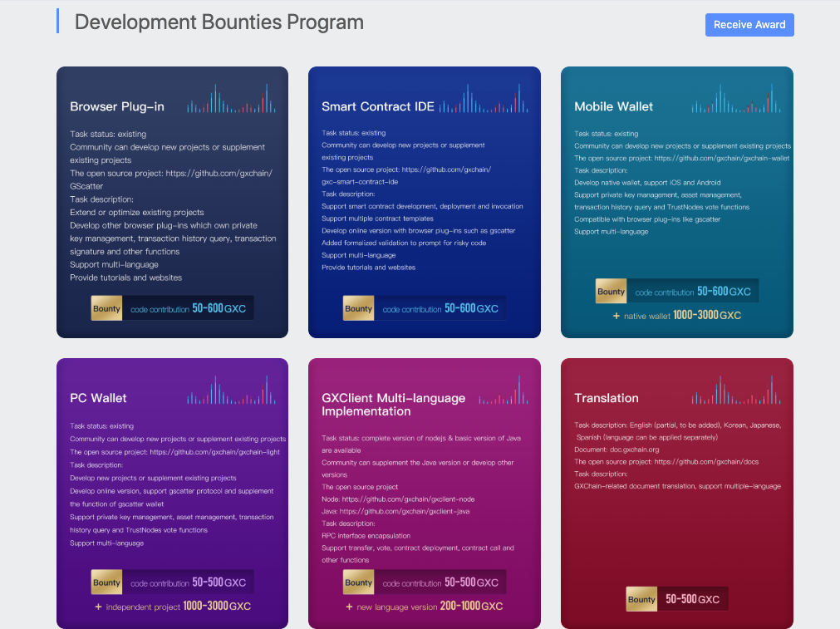Click 'RPC interface encapsulation' line
This screenshot has width=840, height=629.
(x=366, y=536)
